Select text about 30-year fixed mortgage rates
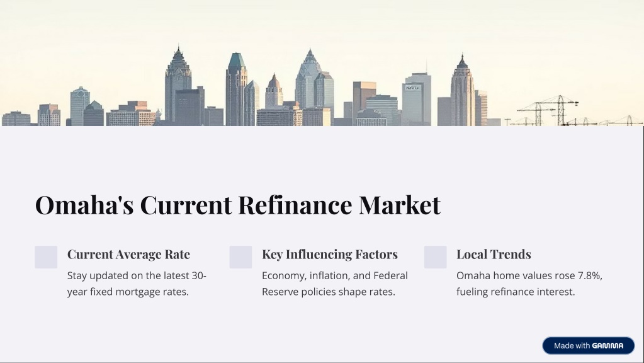 click(137, 284)
